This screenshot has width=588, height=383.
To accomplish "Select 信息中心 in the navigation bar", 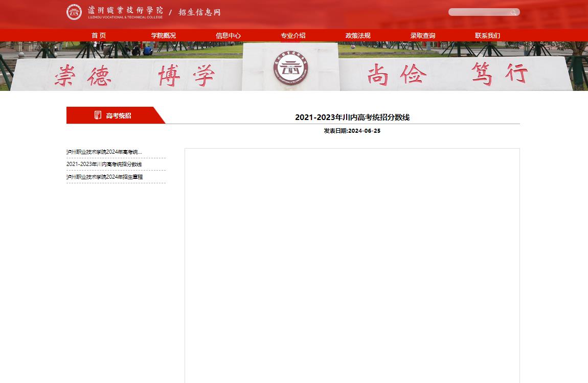I will (x=228, y=36).
